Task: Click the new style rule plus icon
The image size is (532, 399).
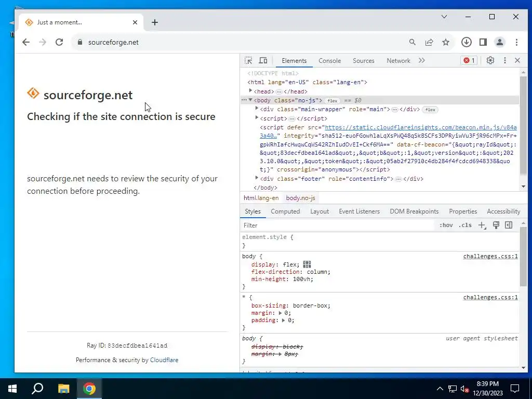Action: tap(482, 225)
